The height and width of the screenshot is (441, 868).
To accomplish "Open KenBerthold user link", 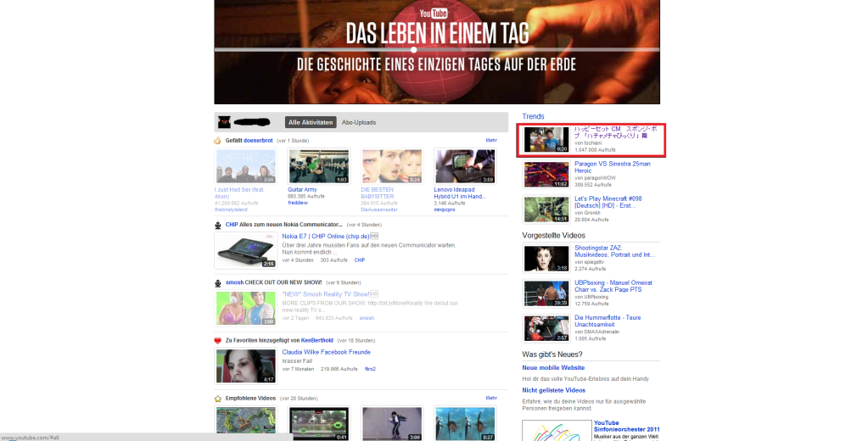I will pos(317,341).
